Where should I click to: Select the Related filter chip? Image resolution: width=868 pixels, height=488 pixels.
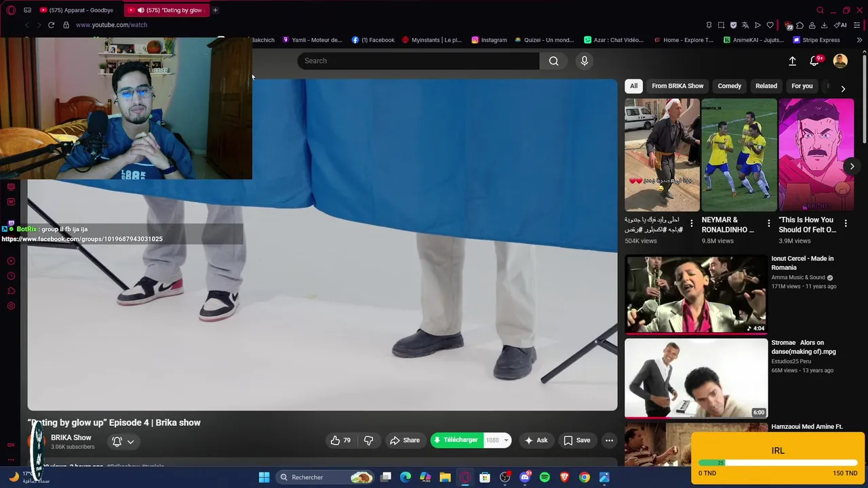coord(766,86)
